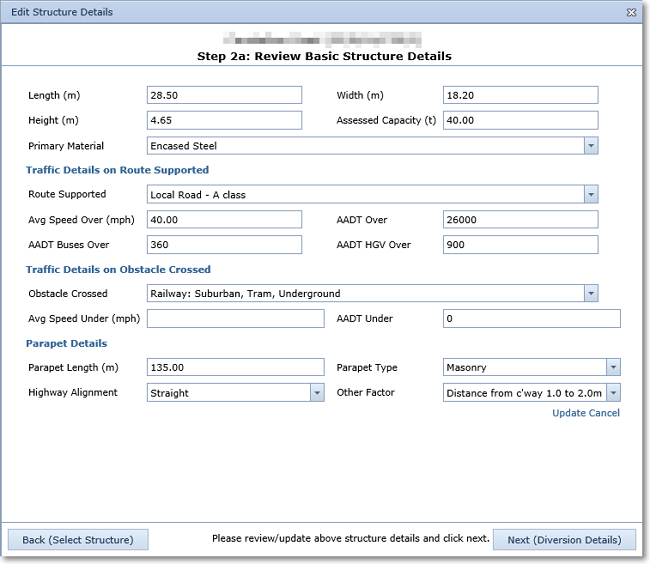Click the Highway Alignment label

pos(73,392)
